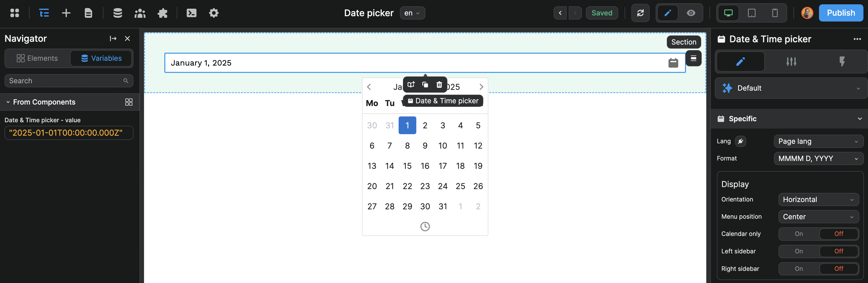Open the Pages document icon
This screenshot has width=868, height=283.
(88, 13)
